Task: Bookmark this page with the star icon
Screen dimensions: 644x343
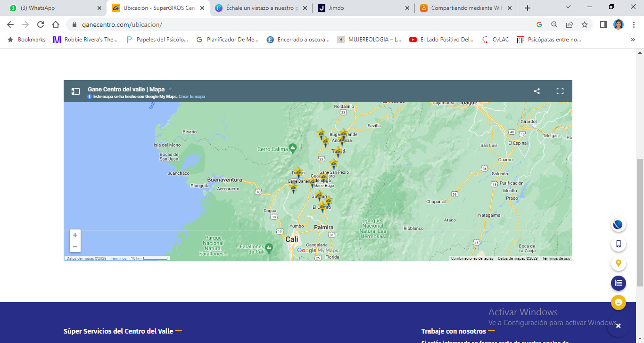Action: coord(585,24)
